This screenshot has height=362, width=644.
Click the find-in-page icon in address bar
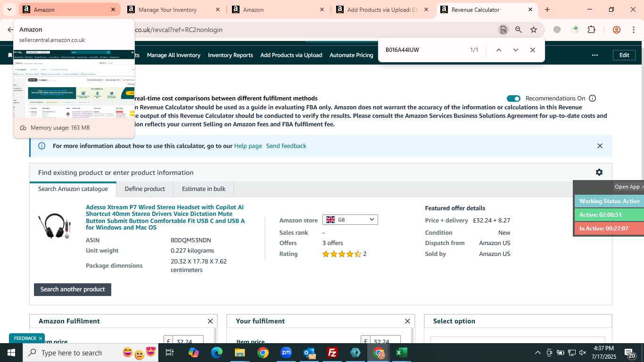(x=504, y=30)
